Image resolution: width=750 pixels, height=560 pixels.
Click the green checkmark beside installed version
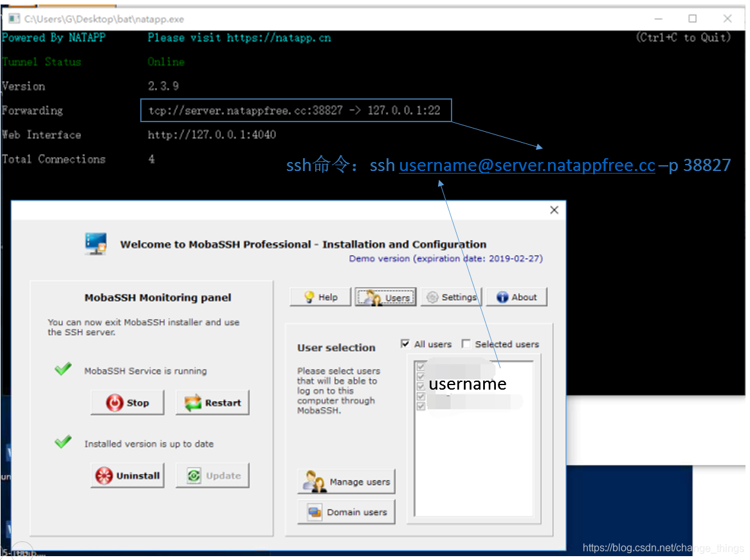click(x=62, y=442)
